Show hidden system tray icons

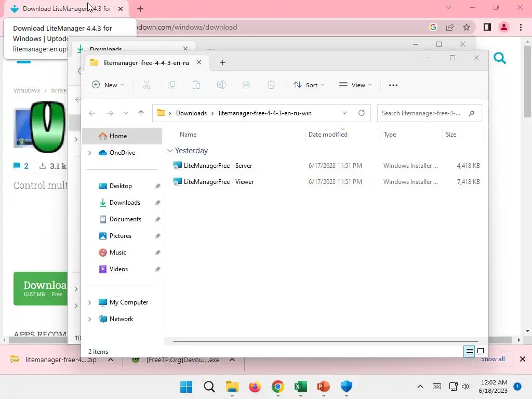tap(420, 387)
